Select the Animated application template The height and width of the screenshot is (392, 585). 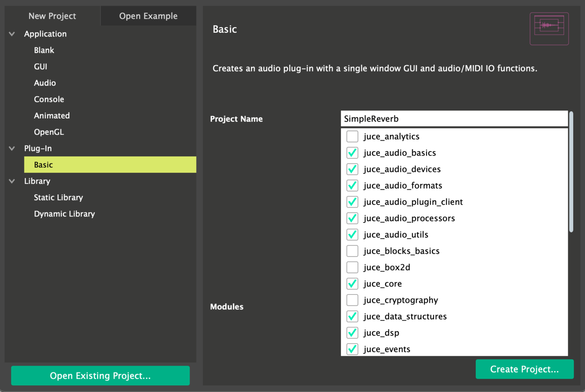pyautogui.click(x=52, y=116)
